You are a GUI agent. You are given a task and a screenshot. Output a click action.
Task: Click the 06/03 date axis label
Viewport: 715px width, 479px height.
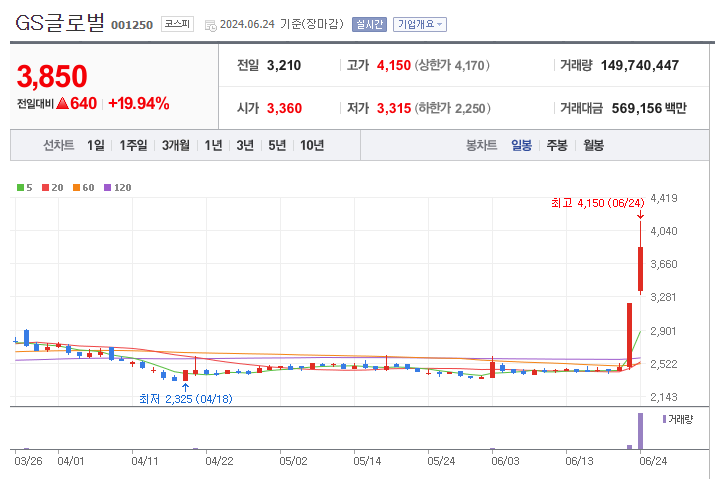(505, 461)
